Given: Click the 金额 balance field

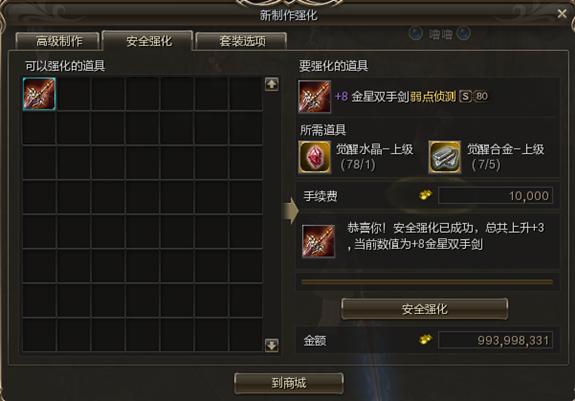Looking at the screenshot, I should 495,340.
